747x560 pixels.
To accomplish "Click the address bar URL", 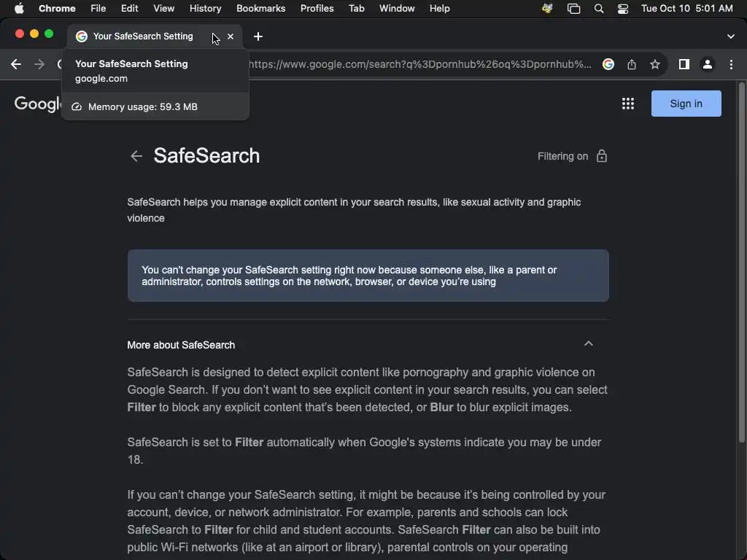I will [x=419, y=64].
